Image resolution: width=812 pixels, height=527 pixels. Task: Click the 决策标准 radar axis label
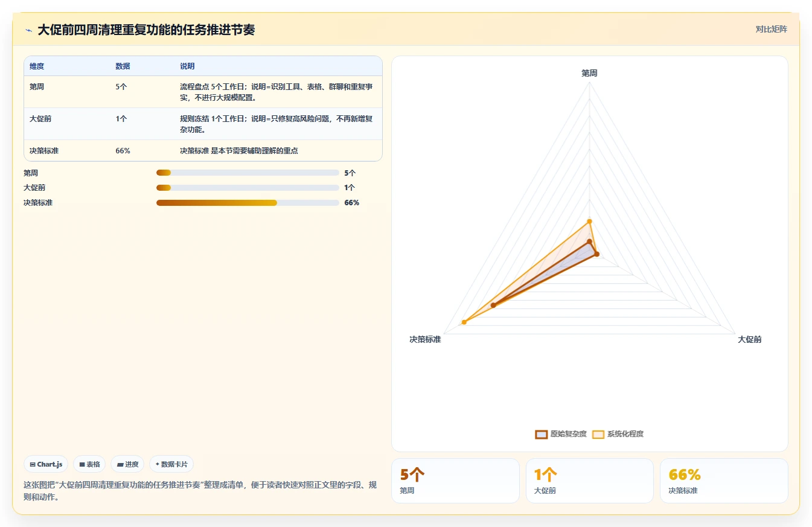click(425, 340)
